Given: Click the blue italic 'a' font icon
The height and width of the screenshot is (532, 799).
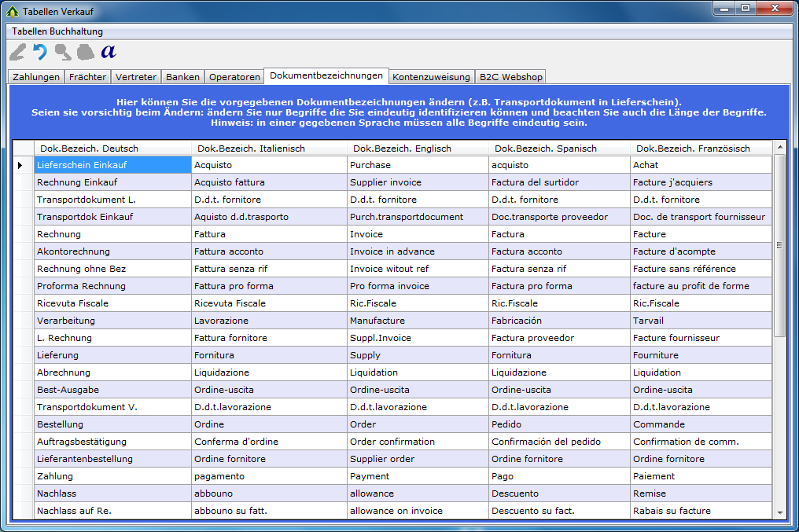Looking at the screenshot, I should tap(109, 52).
